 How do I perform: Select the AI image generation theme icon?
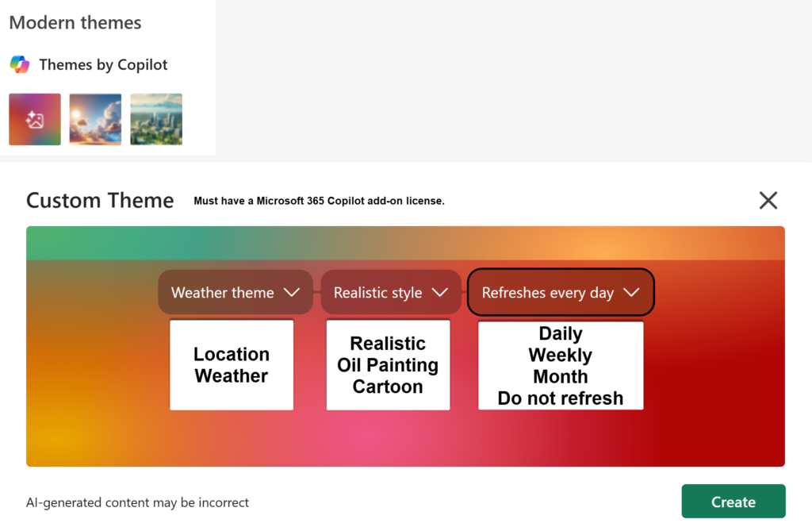[x=34, y=119]
